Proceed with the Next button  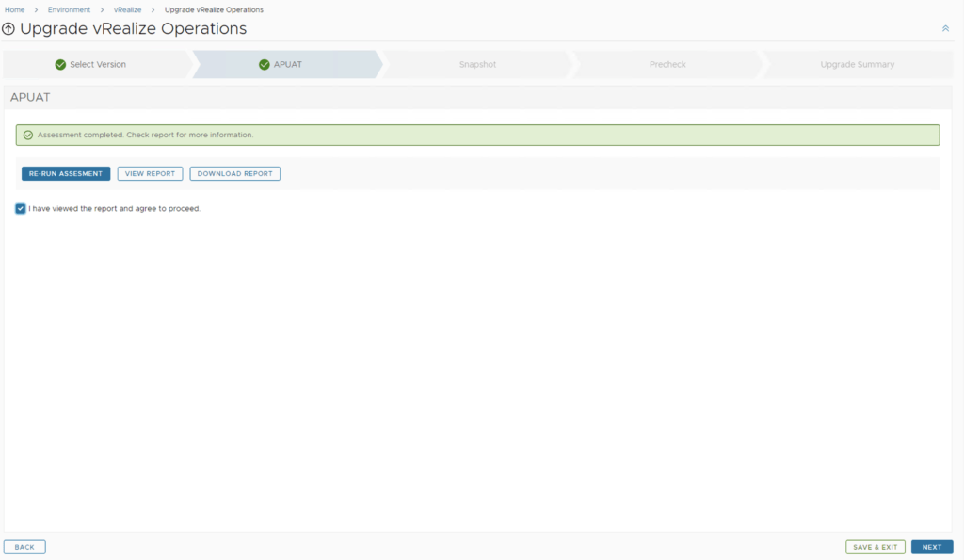(x=931, y=547)
